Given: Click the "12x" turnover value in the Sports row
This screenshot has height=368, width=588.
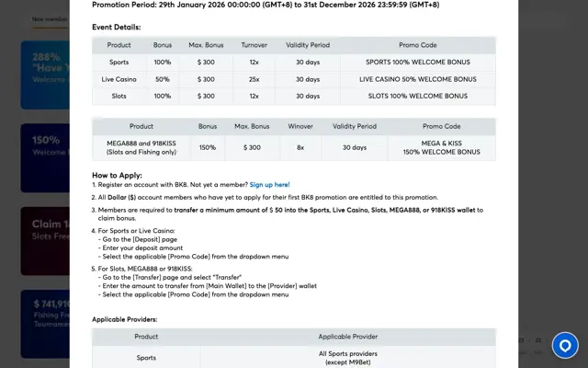Looking at the screenshot, I should 254,63.
